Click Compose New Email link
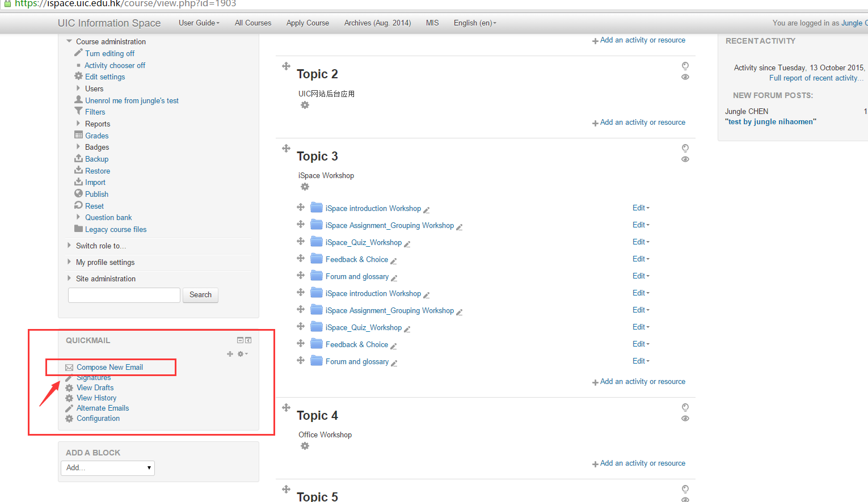Image resolution: width=868 pixels, height=502 pixels. coord(109,368)
